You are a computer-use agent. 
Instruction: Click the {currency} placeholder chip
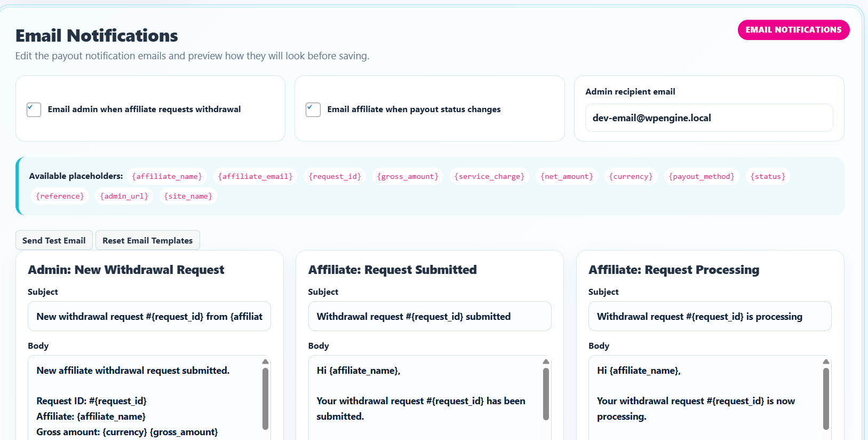click(x=631, y=176)
